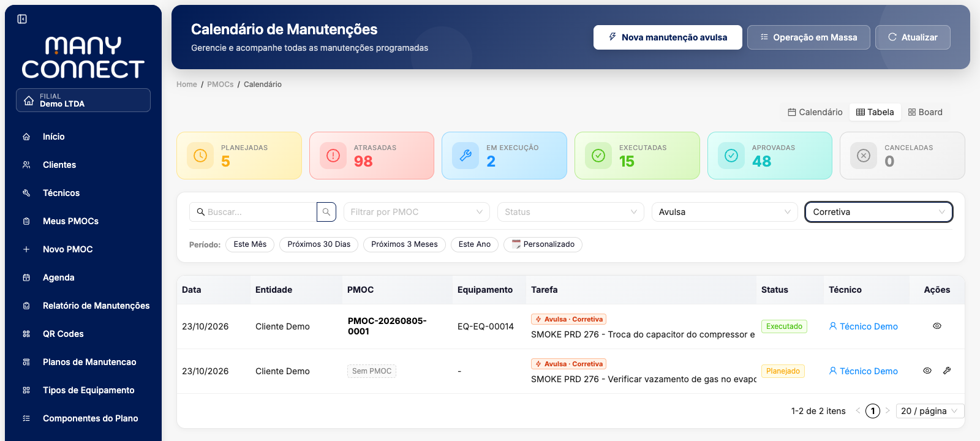Open the Corretiva type dropdown
Viewport: 980px width, 441px height.
click(x=879, y=212)
